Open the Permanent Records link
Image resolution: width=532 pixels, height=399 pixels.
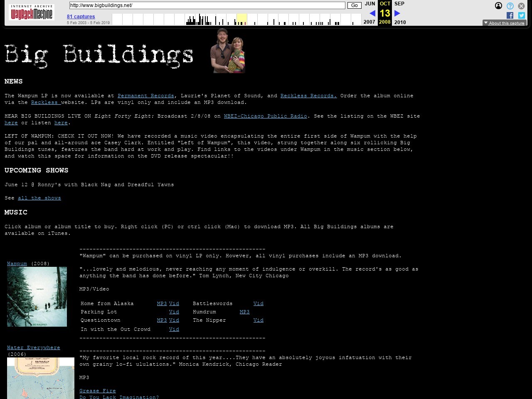coord(145,96)
